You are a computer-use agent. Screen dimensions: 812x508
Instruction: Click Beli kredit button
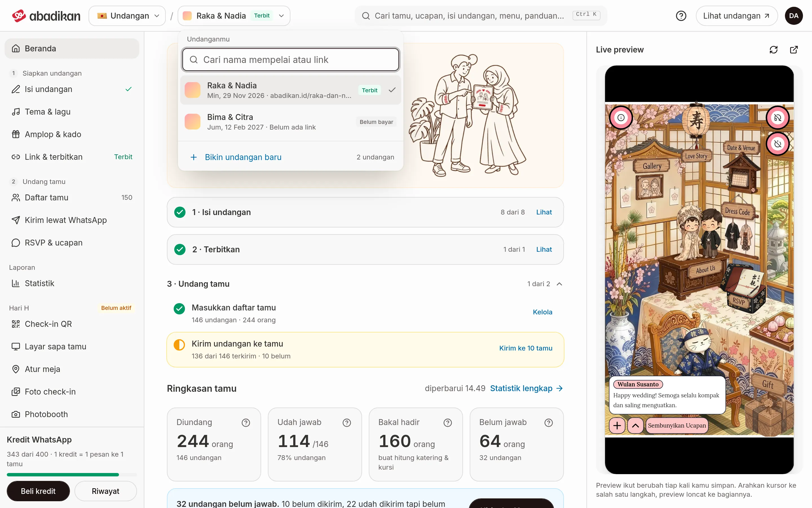pyautogui.click(x=38, y=491)
